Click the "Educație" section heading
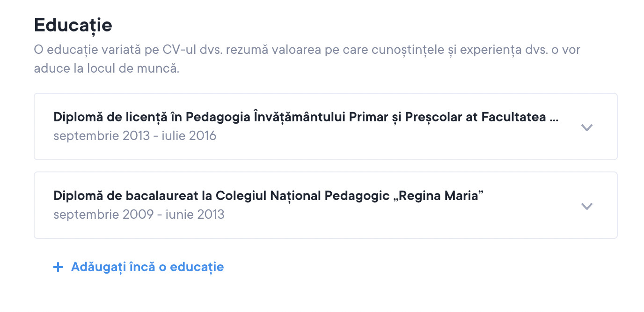 pos(73,25)
